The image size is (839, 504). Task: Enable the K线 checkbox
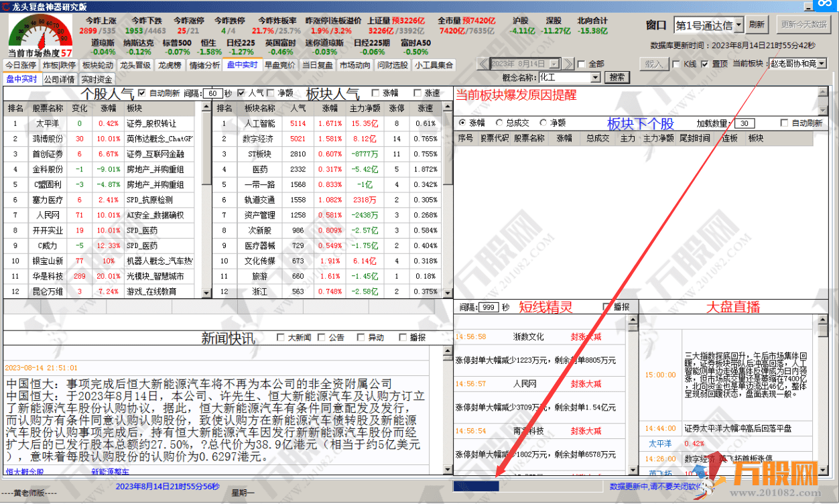(x=675, y=64)
